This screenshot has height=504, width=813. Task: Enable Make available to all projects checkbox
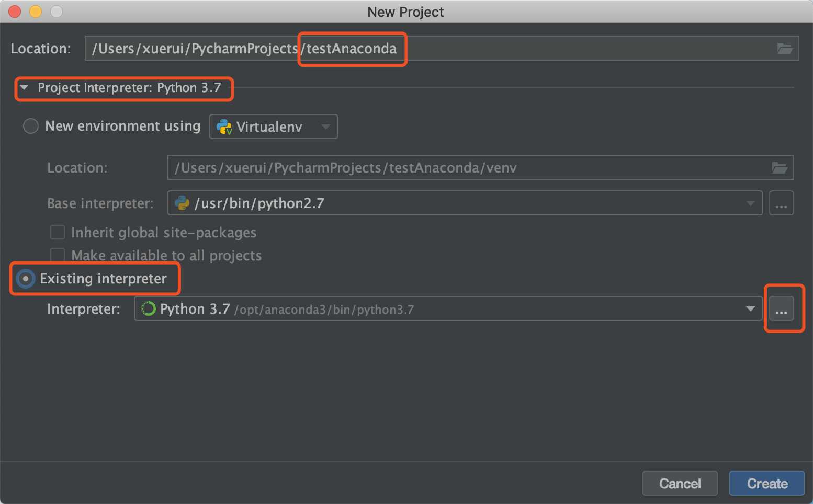58,255
